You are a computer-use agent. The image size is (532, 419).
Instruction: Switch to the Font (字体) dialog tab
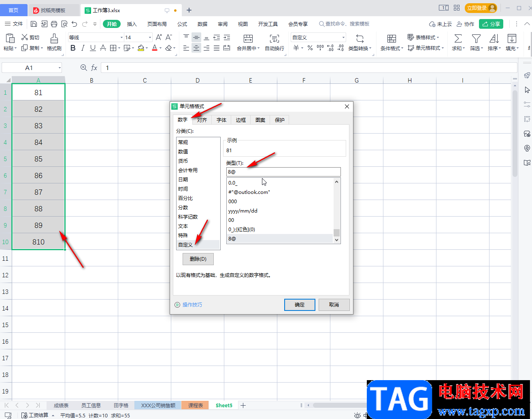[221, 120]
